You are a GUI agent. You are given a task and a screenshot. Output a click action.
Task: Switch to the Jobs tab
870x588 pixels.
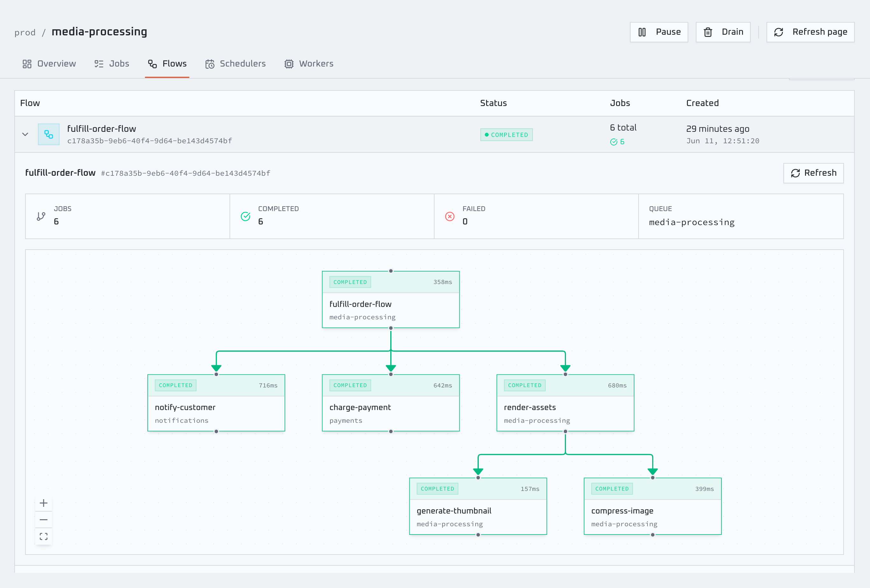111,64
